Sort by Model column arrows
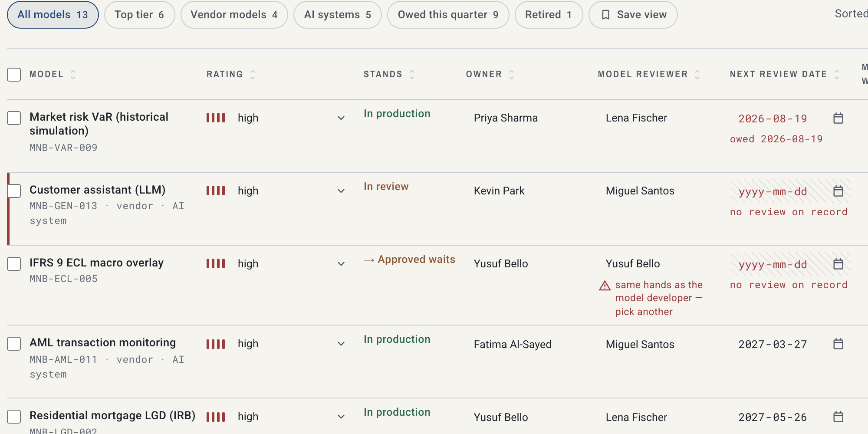Screen dimensions: 868x434 click(x=73, y=75)
